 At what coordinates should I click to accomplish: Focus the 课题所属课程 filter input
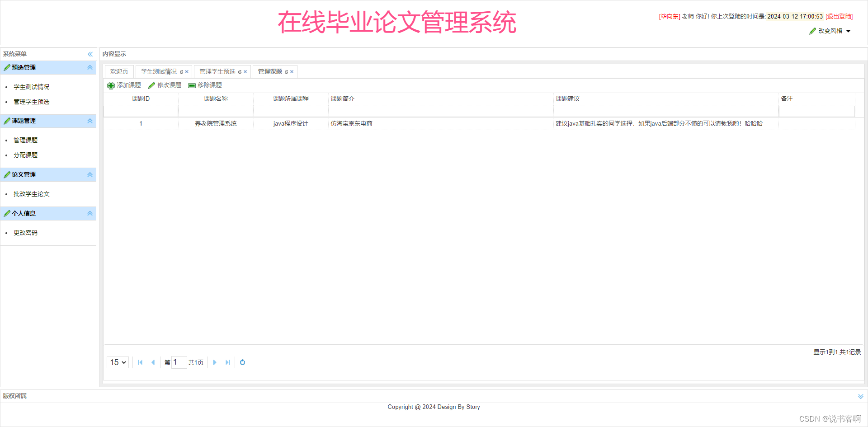(x=291, y=111)
